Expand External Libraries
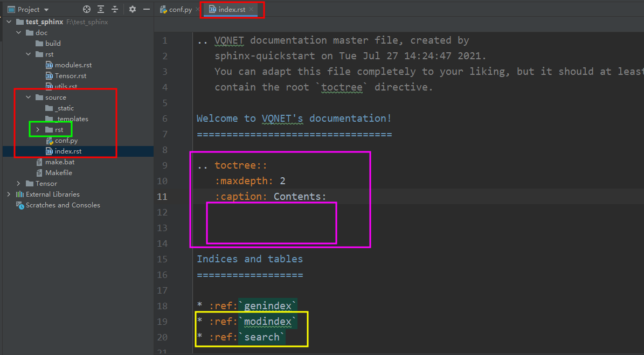Image resolution: width=644 pixels, height=355 pixels. (x=8, y=194)
